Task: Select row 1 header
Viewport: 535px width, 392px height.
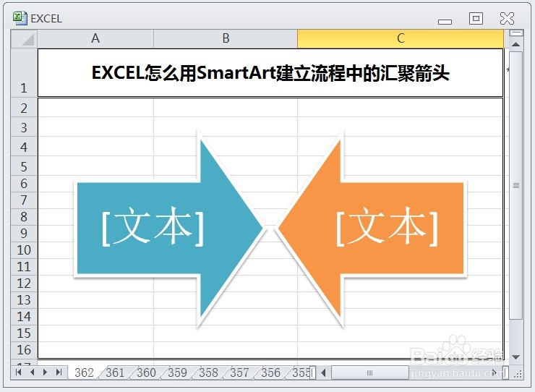Action: pos(25,73)
